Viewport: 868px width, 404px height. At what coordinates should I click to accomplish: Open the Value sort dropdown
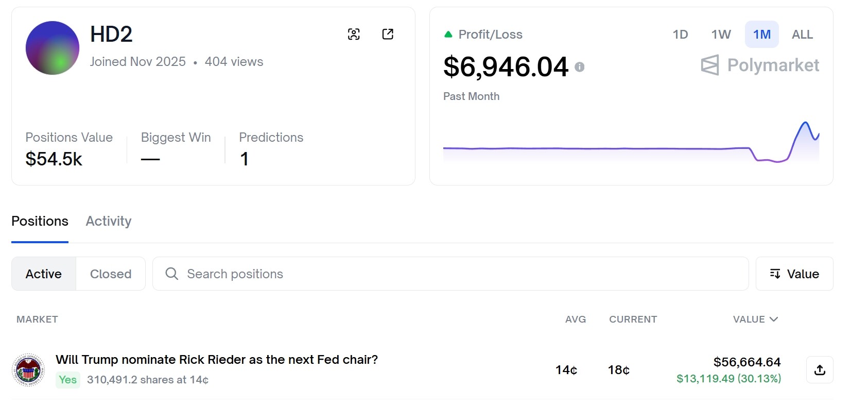794,274
